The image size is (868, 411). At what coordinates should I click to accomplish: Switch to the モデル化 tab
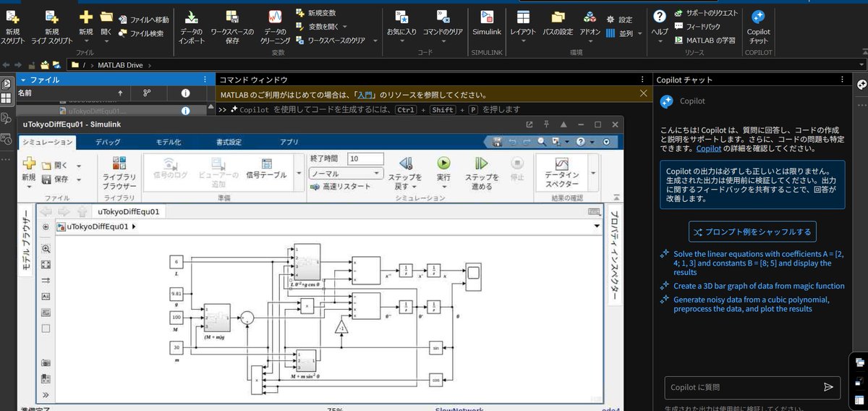168,142
